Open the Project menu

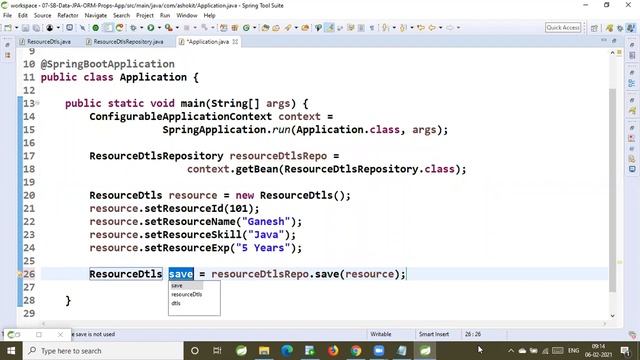coord(144,16)
